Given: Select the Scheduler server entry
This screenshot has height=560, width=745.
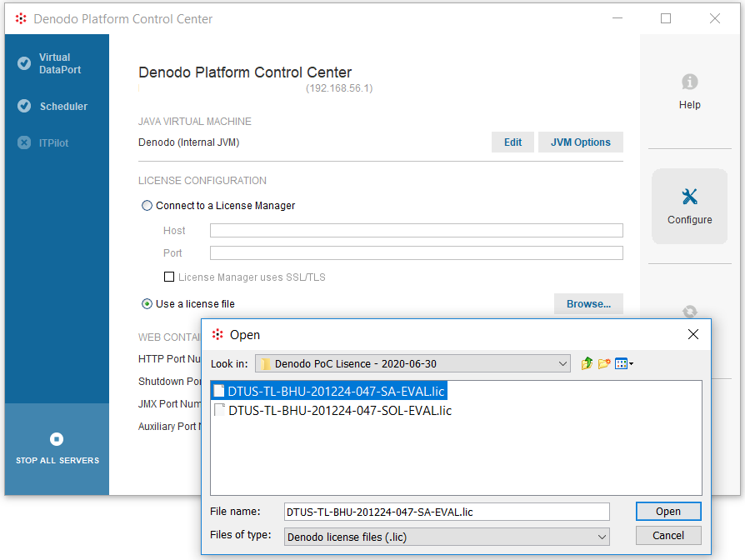Looking at the screenshot, I should 52,106.
